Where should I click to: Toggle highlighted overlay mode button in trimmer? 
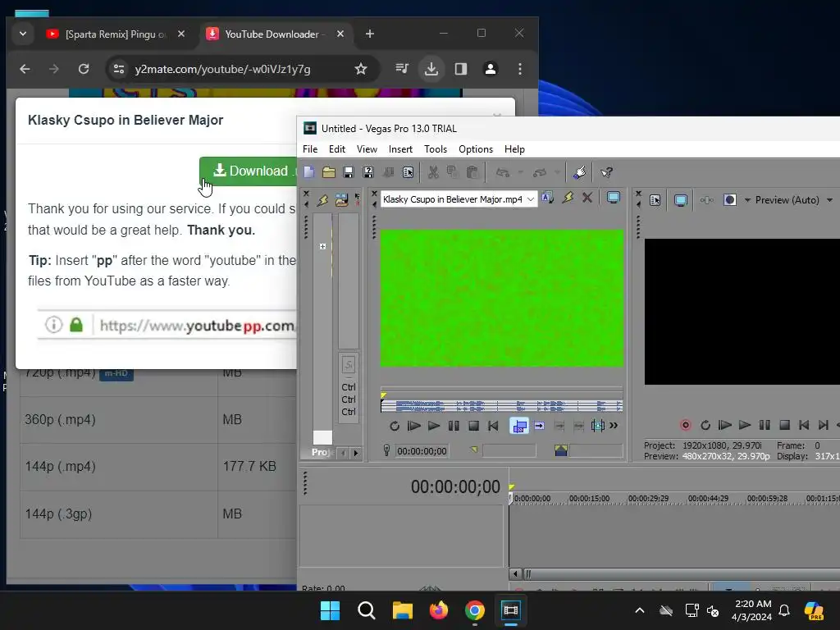519,426
